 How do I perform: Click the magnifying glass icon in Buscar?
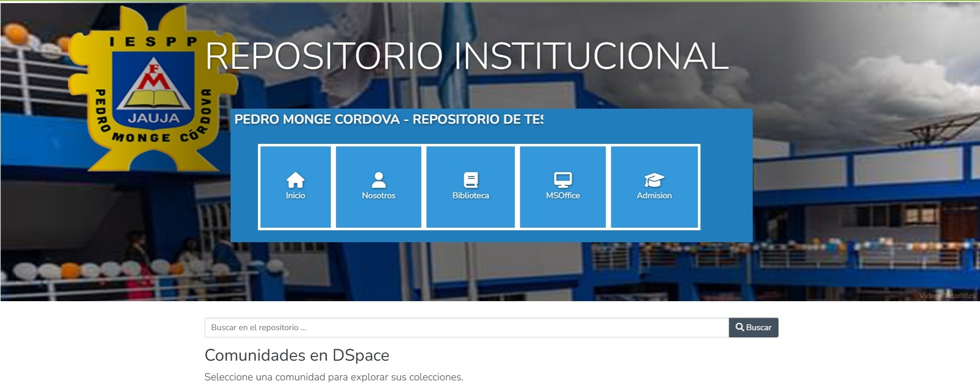click(x=740, y=327)
